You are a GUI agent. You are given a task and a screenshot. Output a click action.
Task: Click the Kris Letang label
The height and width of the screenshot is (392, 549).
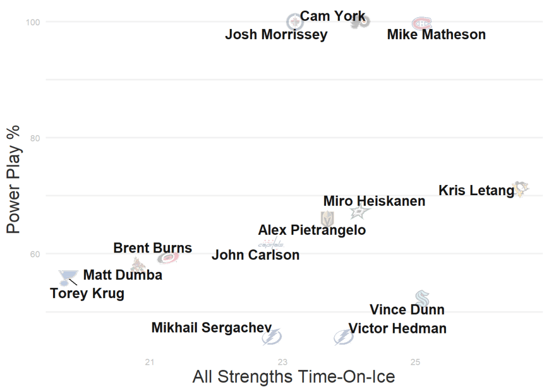click(x=476, y=190)
